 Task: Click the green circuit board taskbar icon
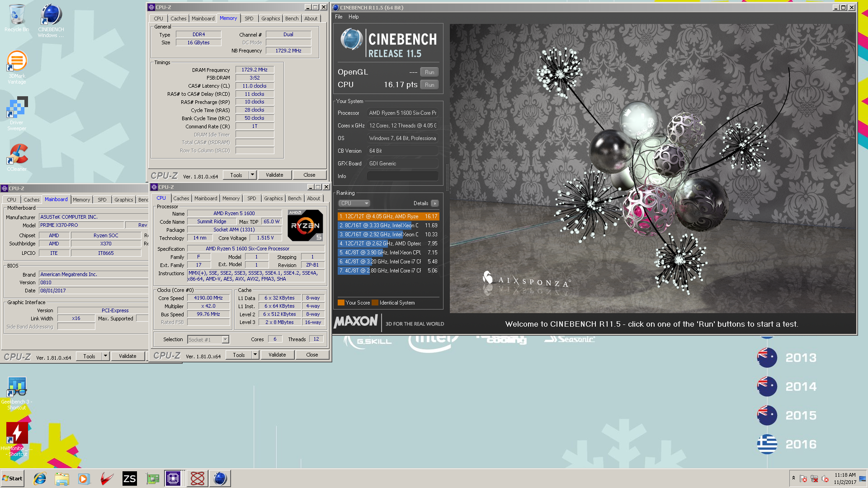coord(152,479)
